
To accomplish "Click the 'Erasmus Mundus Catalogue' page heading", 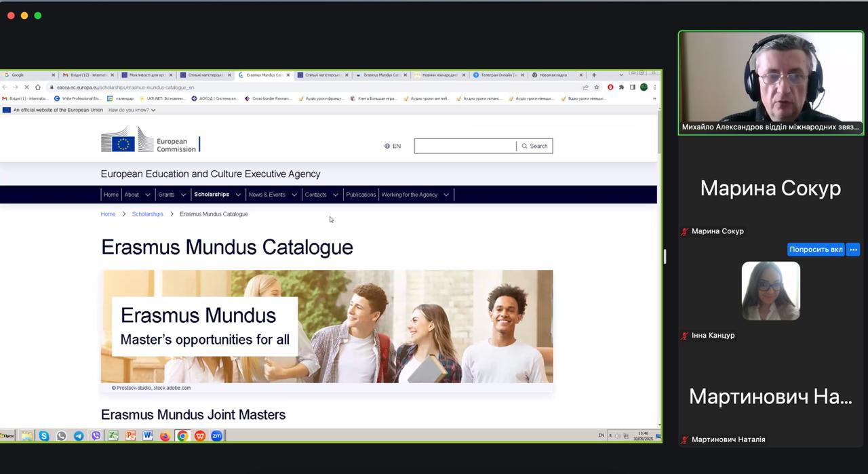I will tap(227, 247).
